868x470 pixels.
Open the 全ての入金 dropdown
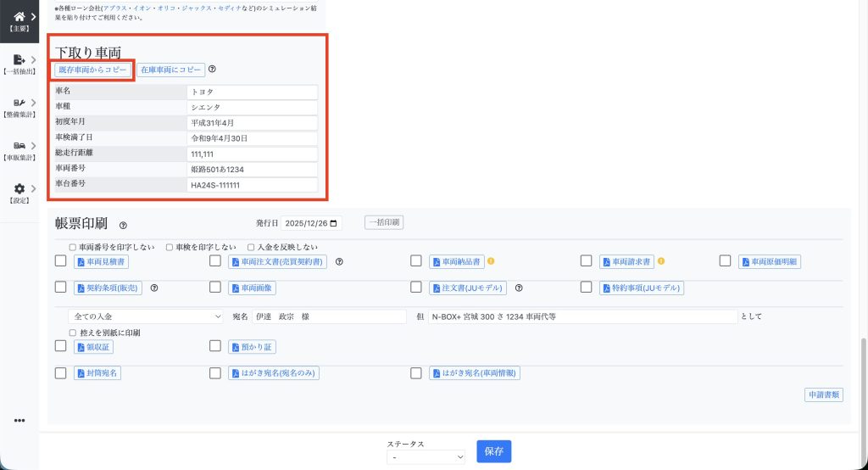pos(146,316)
